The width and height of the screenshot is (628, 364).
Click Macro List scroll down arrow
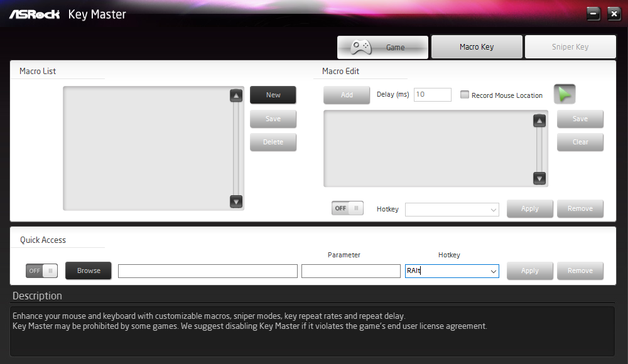236,201
